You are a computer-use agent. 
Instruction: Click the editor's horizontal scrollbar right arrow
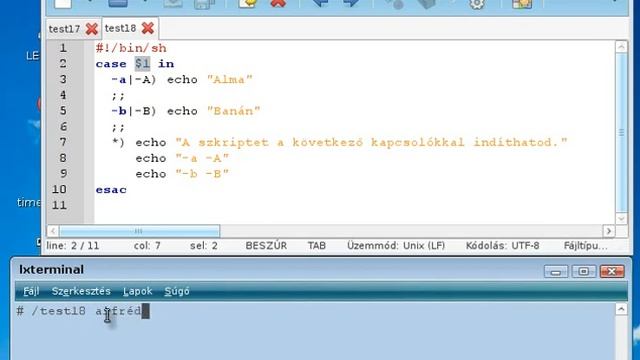click(x=609, y=231)
